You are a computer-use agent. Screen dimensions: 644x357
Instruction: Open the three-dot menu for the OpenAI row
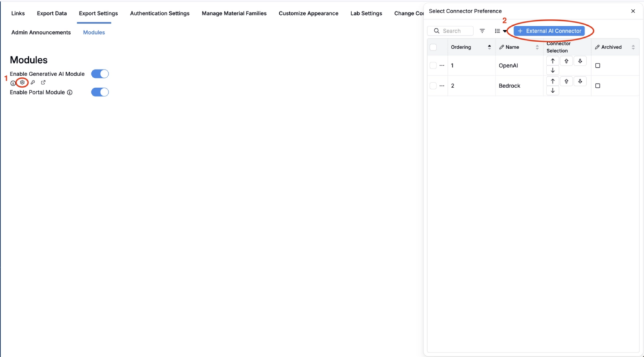click(x=442, y=65)
